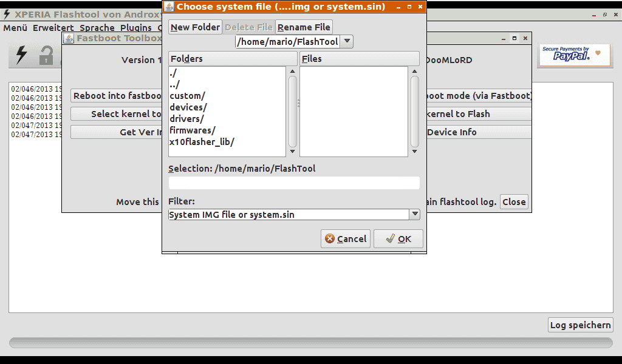The width and height of the screenshot is (622, 364).
Task: Close the Choose system file dialog window
Action: pyautogui.click(x=420, y=7)
